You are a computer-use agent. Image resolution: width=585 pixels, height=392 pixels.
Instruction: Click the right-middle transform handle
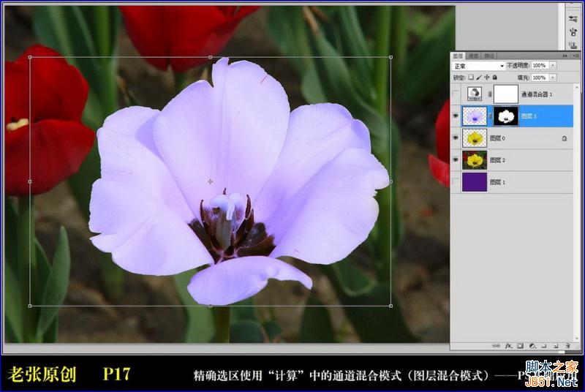click(x=390, y=181)
